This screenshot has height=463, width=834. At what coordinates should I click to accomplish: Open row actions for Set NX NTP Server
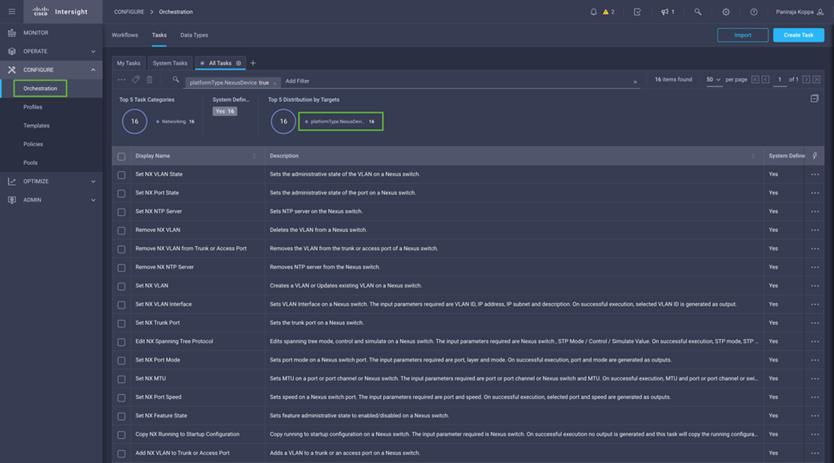pyautogui.click(x=814, y=212)
